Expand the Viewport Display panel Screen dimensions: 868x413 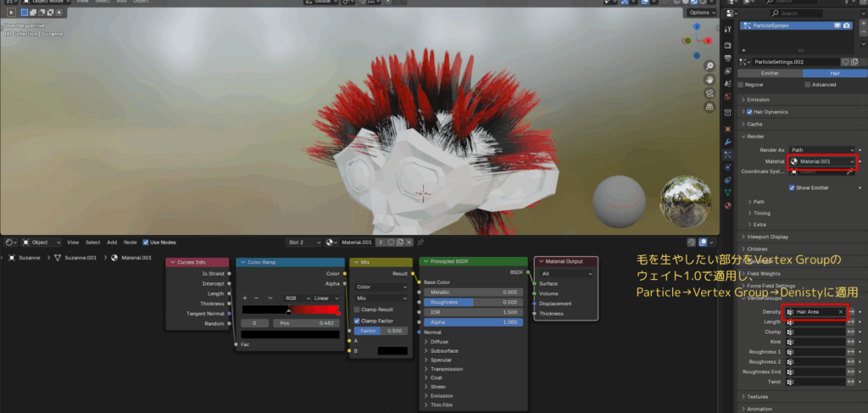767,237
